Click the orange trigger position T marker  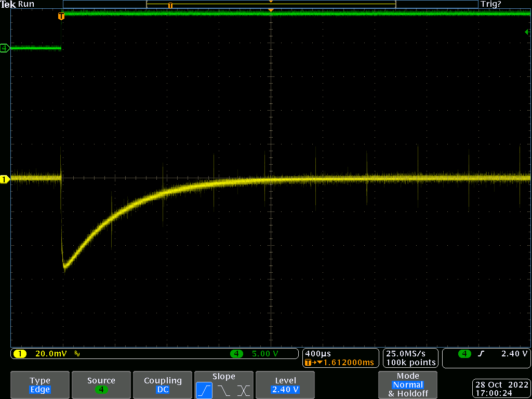[x=61, y=17]
